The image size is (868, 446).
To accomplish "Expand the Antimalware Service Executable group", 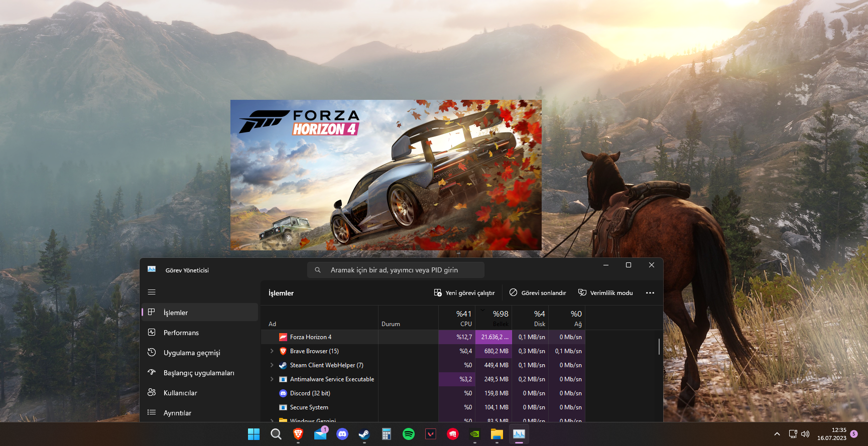I will [x=272, y=379].
